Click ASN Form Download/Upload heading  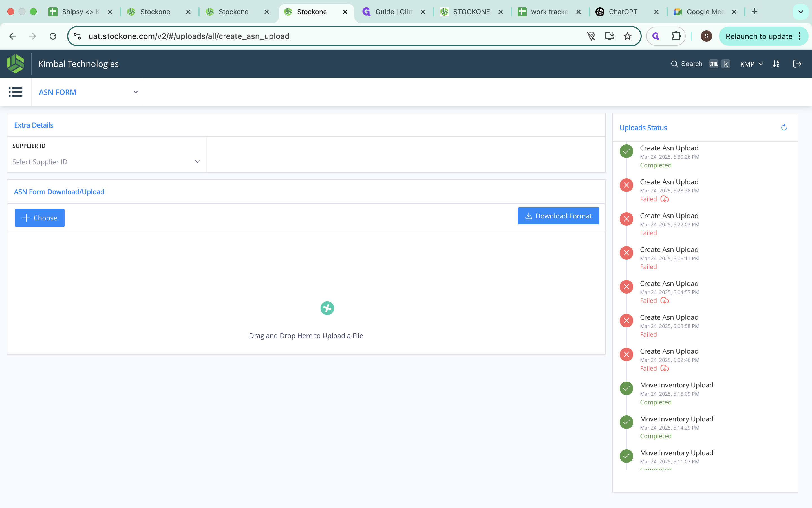pos(59,192)
